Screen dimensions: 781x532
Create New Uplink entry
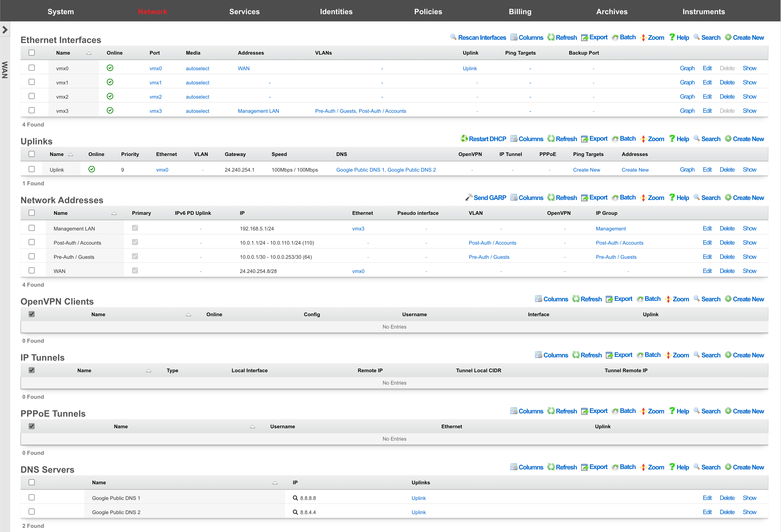coord(744,139)
